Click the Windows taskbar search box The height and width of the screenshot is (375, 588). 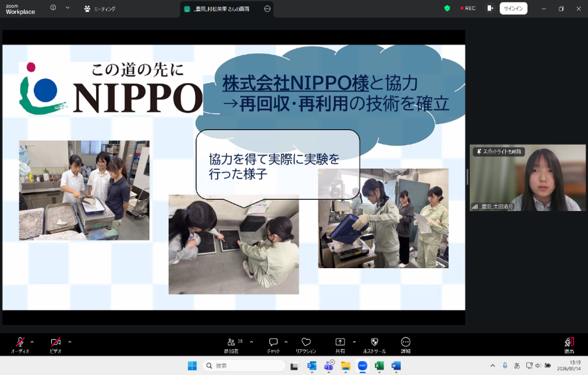(244, 366)
